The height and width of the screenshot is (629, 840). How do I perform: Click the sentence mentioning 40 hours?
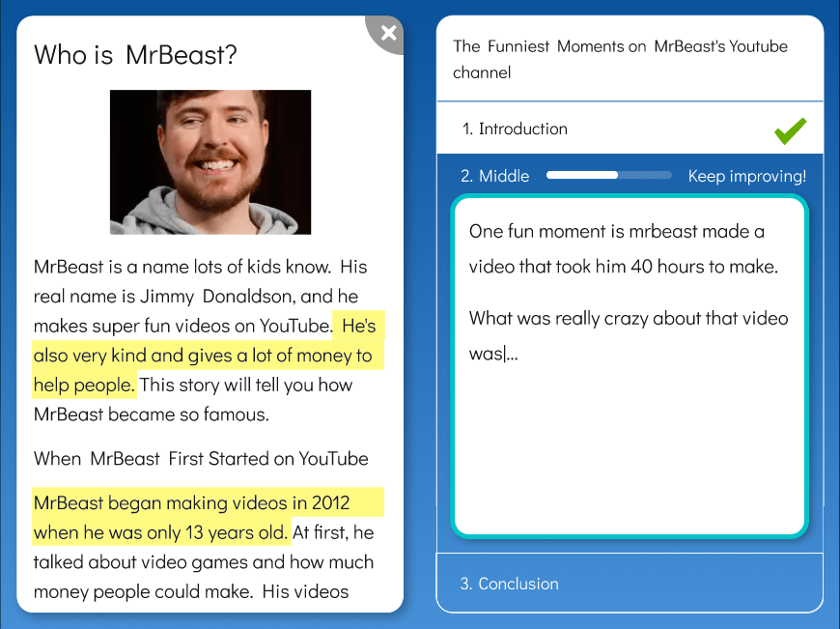point(627,249)
